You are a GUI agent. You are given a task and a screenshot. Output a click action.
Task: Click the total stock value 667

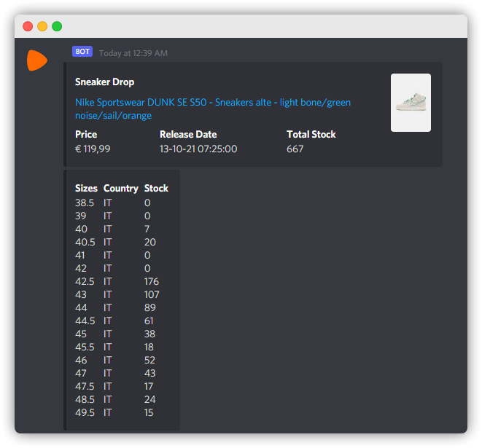[295, 149]
